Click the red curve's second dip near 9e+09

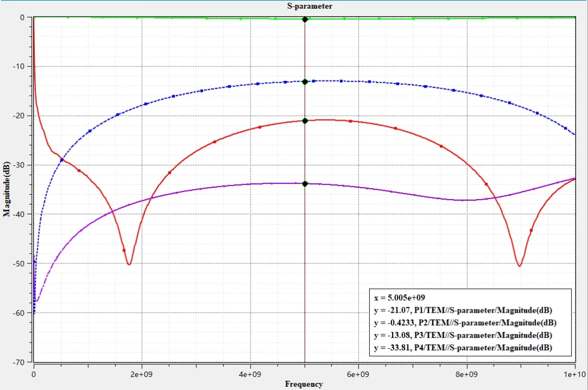[x=519, y=266]
